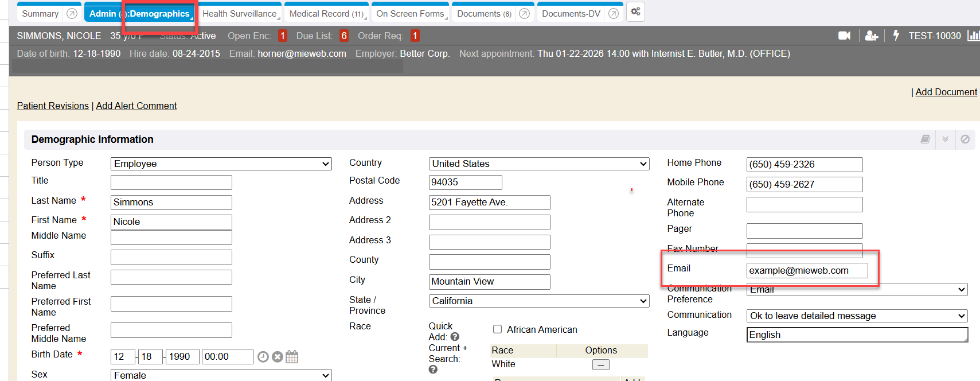The height and width of the screenshot is (381, 980).
Task: Click the Patient Revisions link
Action: coord(53,106)
